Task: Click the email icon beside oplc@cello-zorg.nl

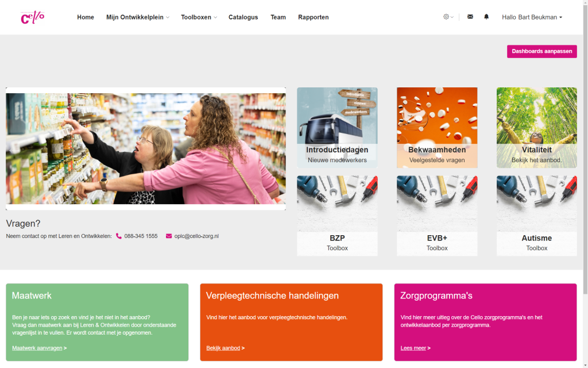Action: coord(169,236)
